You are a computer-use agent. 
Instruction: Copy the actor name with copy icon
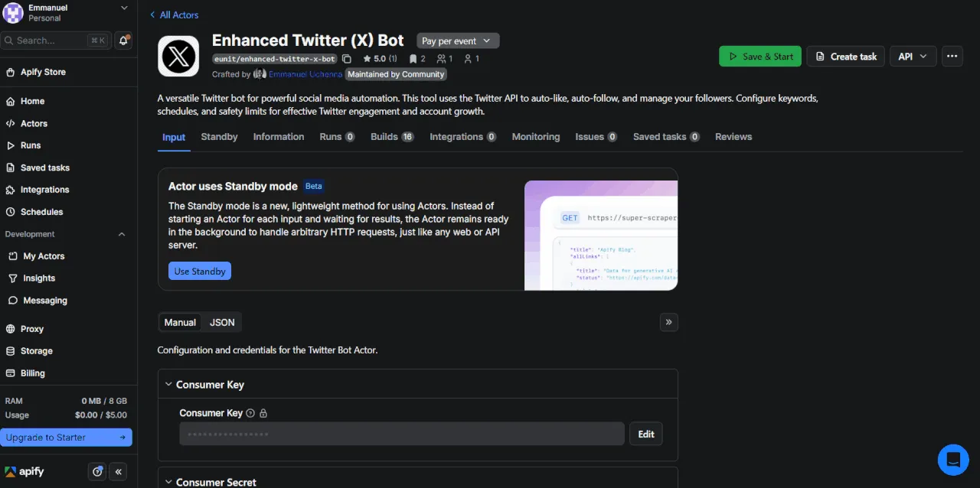(347, 59)
